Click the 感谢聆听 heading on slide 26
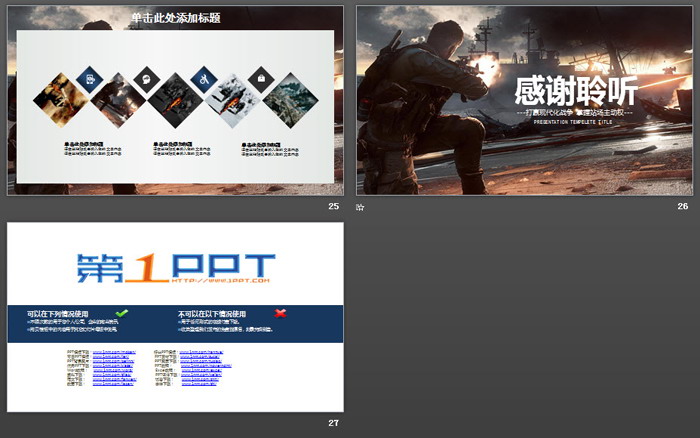 [575, 91]
